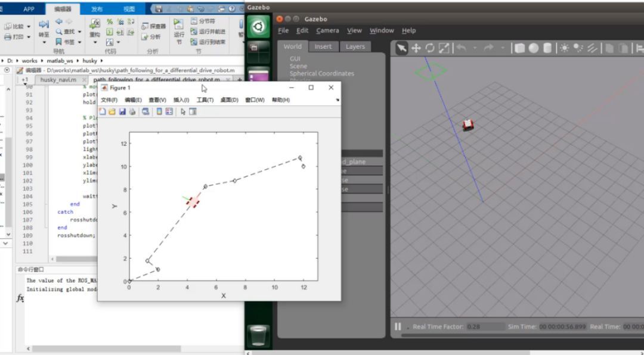Switch to MATLAB View (视图) tab

[x=129, y=9]
